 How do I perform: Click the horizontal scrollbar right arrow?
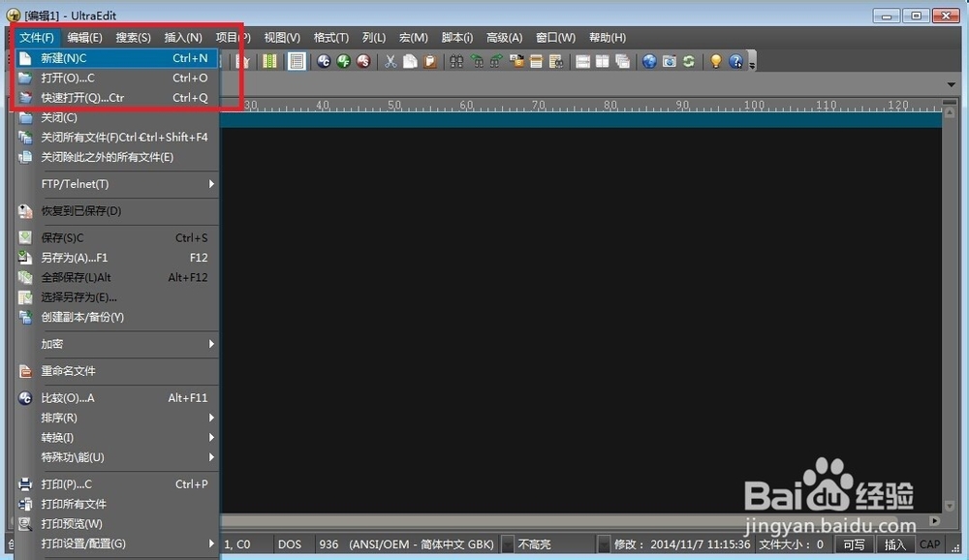pyautogui.click(x=935, y=521)
